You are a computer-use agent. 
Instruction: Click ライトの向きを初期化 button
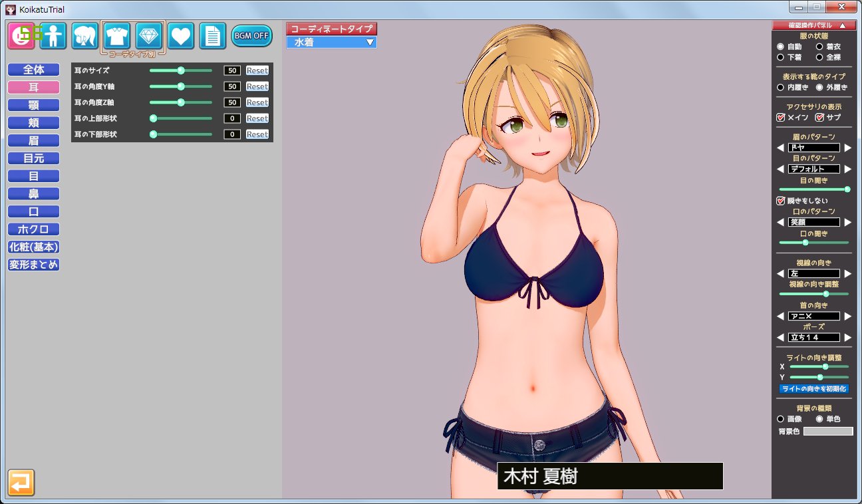pyautogui.click(x=814, y=388)
